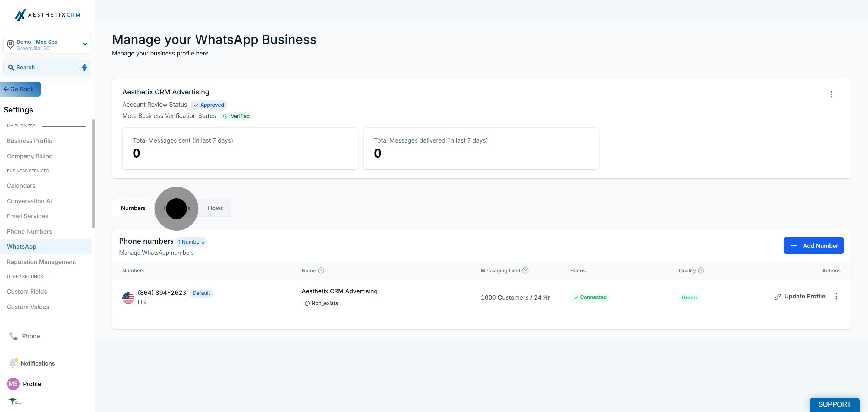Click the AesthetixCRM logo
The image size is (868, 412).
click(x=47, y=15)
